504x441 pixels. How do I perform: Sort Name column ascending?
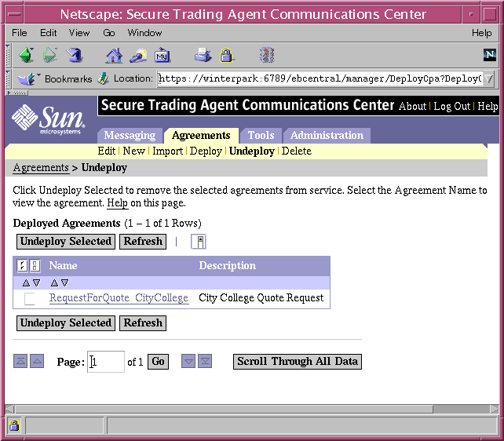pos(54,283)
